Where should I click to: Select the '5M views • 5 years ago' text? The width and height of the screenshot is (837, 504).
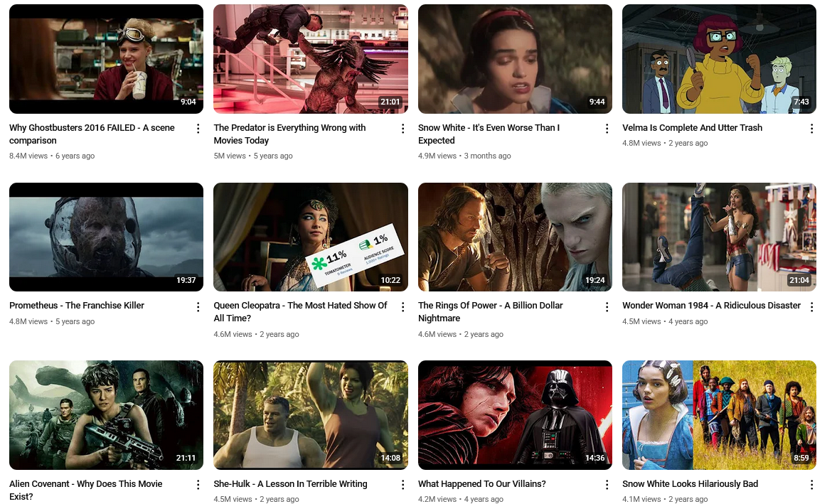(253, 156)
